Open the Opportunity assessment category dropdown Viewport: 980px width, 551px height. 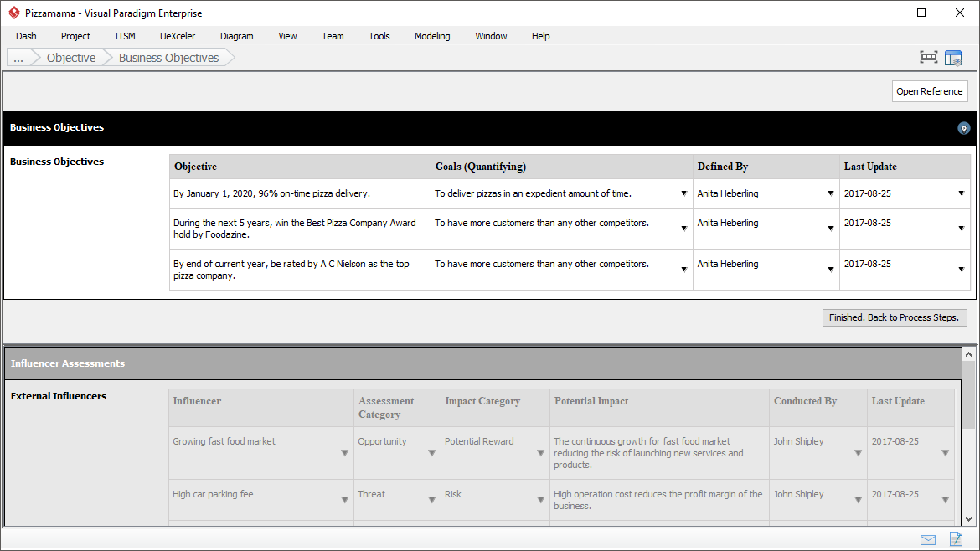click(431, 453)
